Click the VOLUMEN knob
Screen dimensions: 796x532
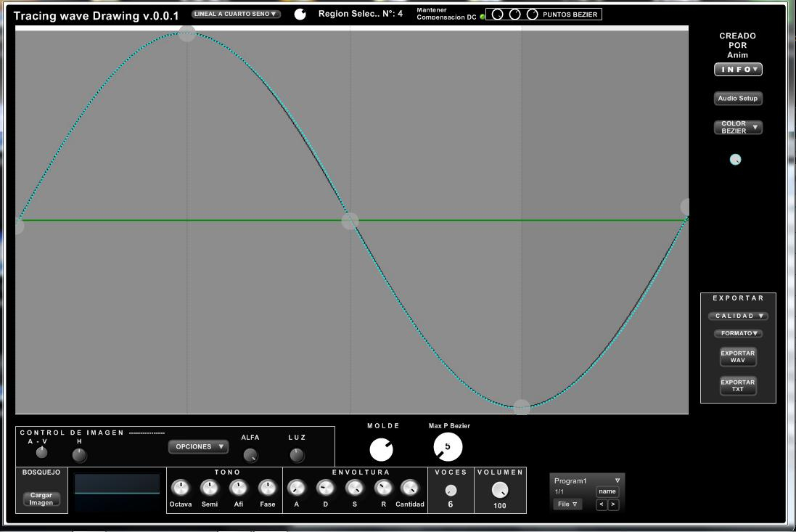coord(500,490)
